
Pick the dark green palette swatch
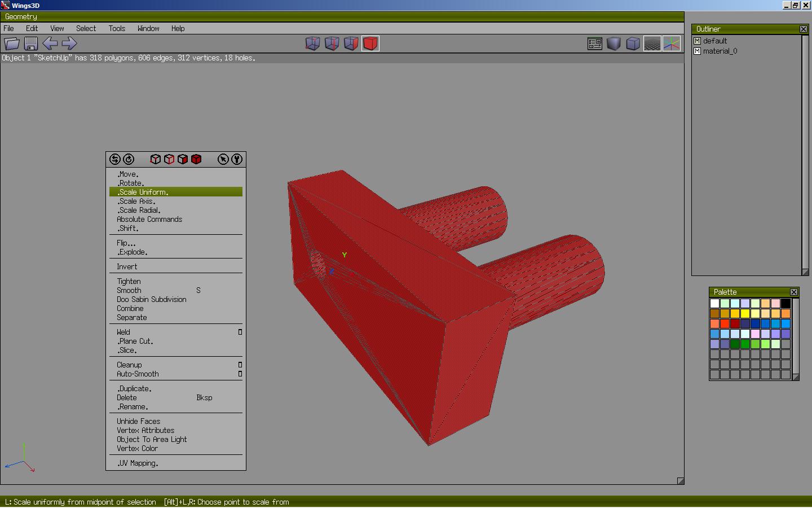(735, 344)
